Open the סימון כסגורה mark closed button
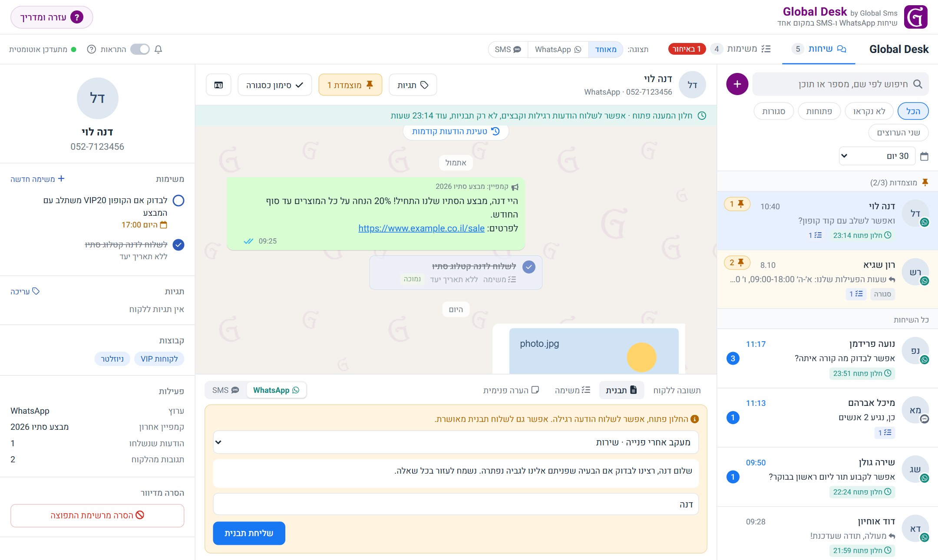This screenshot has width=938, height=560. (x=274, y=85)
